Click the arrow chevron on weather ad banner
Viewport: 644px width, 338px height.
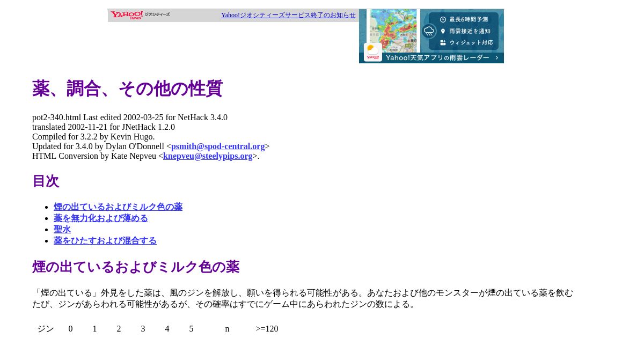[497, 57]
